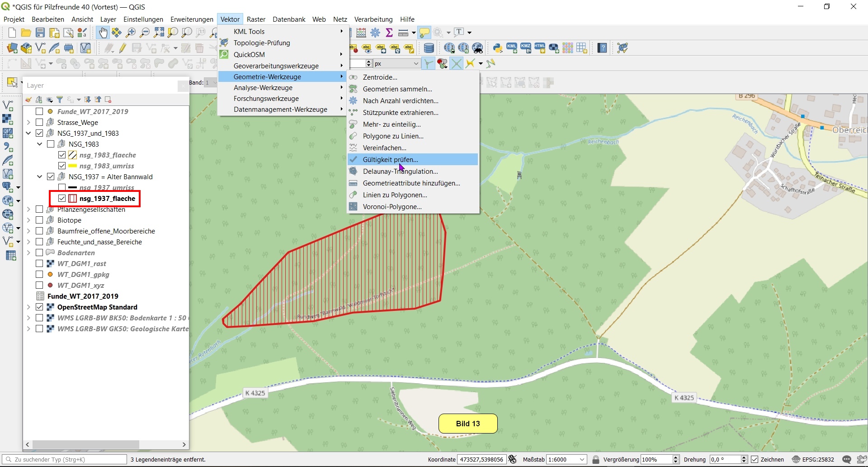Choose Zentroide... in Geometrie-Werkzeuge submenu
Viewport: 868px width, 467px height.
[380, 77]
